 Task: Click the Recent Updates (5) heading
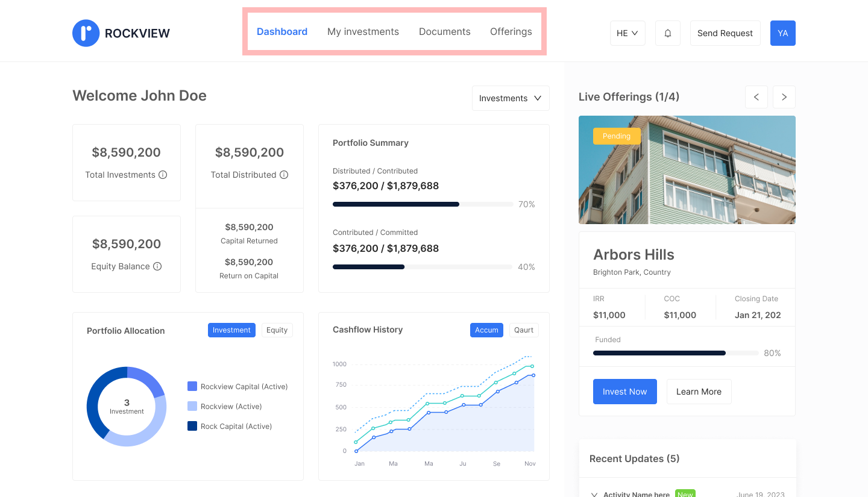(x=635, y=458)
